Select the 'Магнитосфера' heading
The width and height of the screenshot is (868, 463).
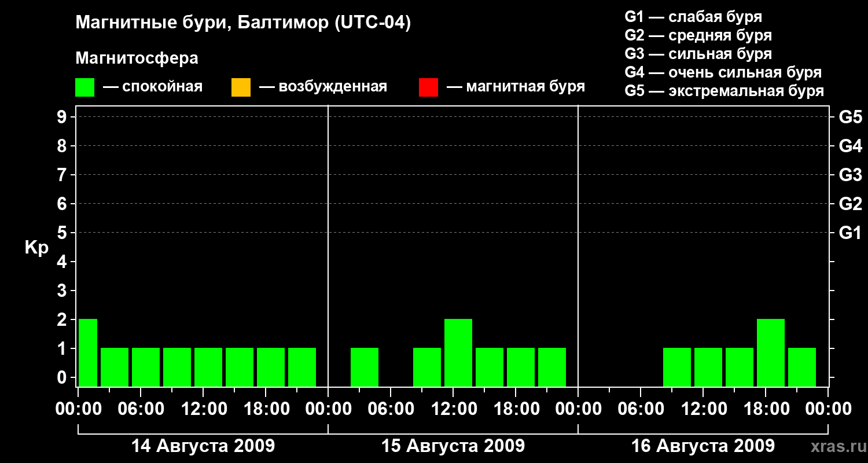click(x=137, y=58)
